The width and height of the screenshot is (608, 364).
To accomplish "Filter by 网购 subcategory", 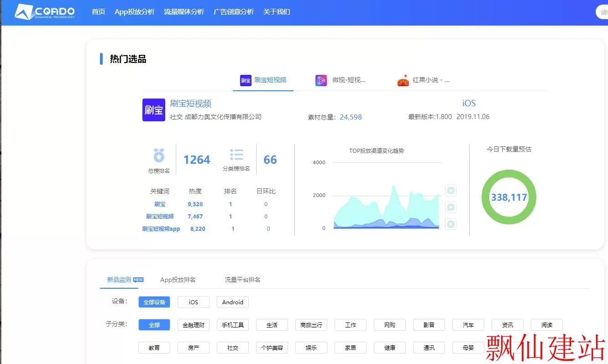I will pyautogui.click(x=390, y=325).
